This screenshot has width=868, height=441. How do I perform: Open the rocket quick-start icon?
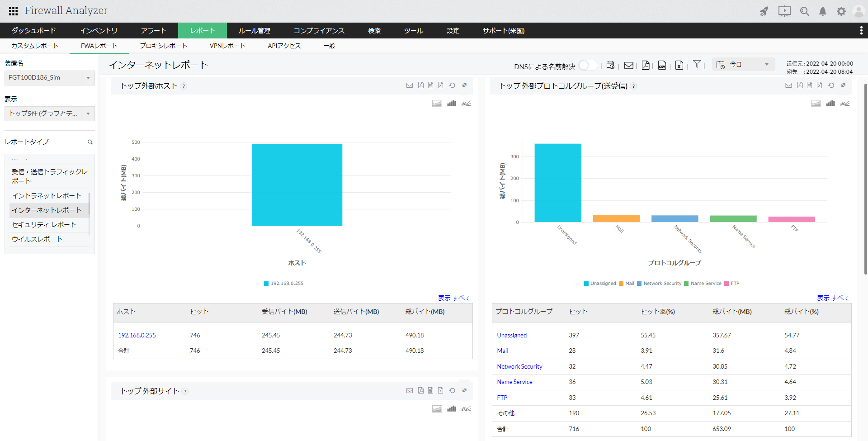click(764, 11)
